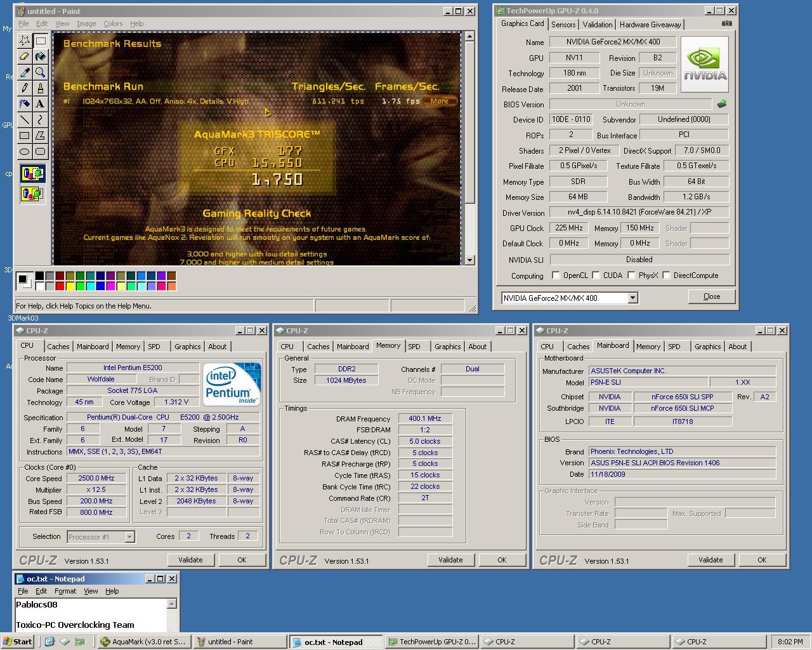Select the Curve tool in Paint
812x650 pixels.
(x=41, y=119)
